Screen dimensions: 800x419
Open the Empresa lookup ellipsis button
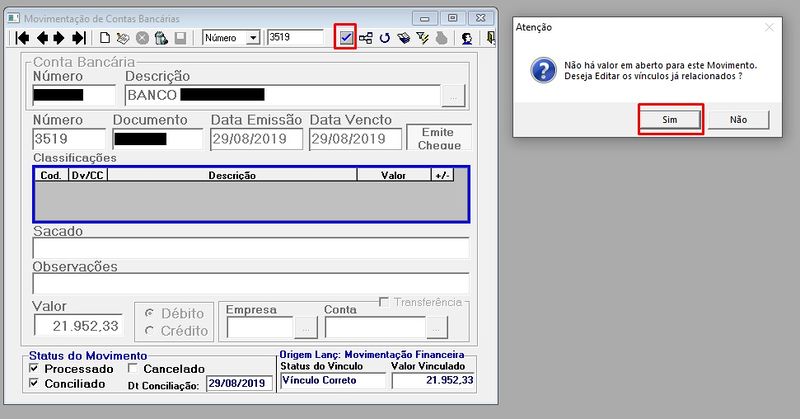(x=306, y=328)
